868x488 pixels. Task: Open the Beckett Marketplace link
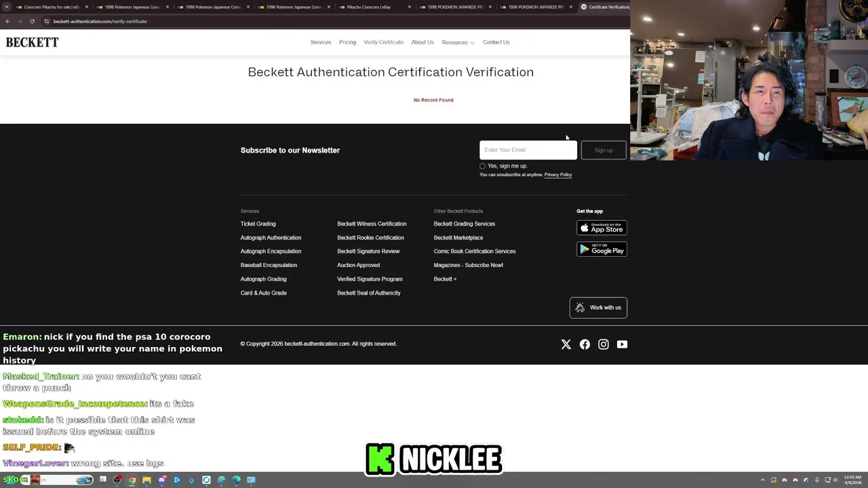point(458,238)
